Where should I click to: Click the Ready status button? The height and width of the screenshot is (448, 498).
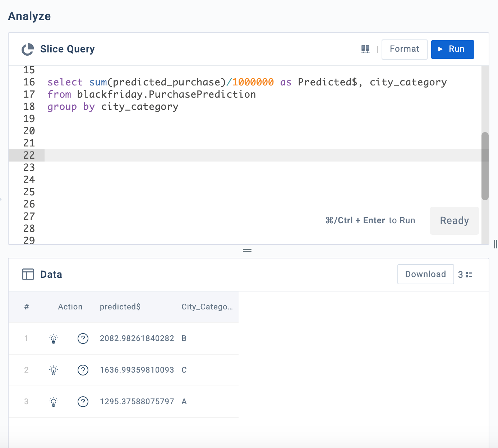[454, 220]
